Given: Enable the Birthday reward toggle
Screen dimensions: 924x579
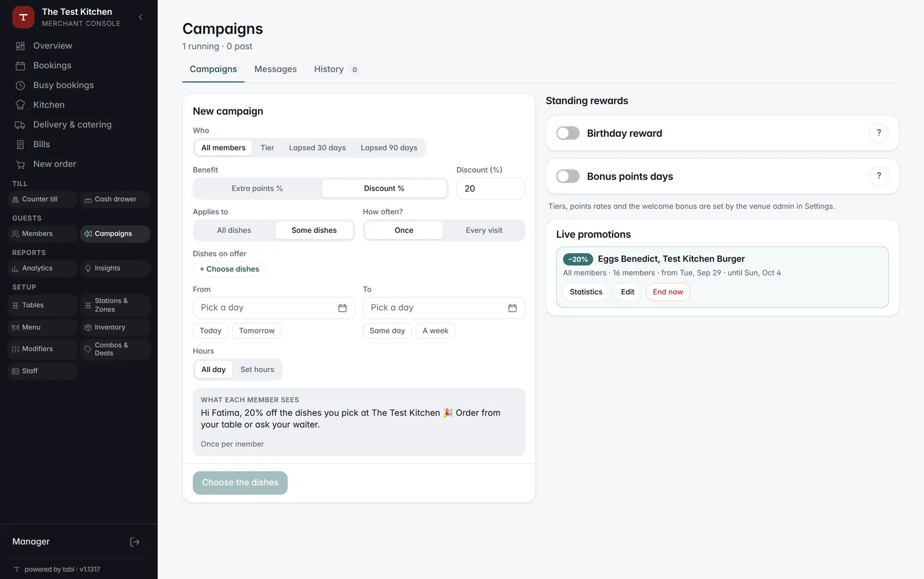Looking at the screenshot, I should (x=568, y=133).
